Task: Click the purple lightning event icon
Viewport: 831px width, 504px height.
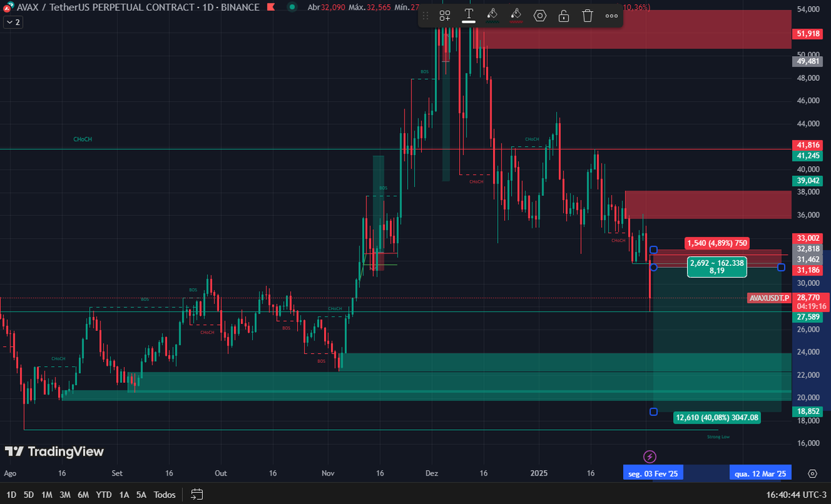Action: click(650, 456)
